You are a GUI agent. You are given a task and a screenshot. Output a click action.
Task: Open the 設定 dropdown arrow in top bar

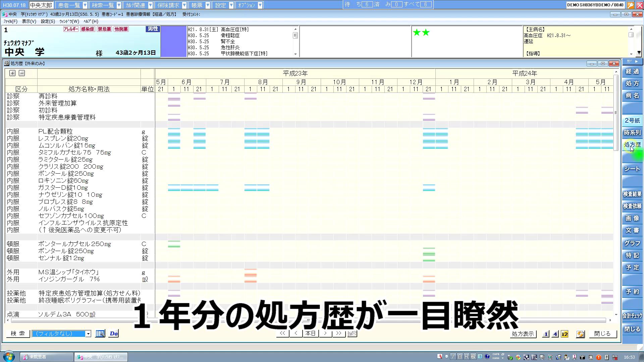231,5
